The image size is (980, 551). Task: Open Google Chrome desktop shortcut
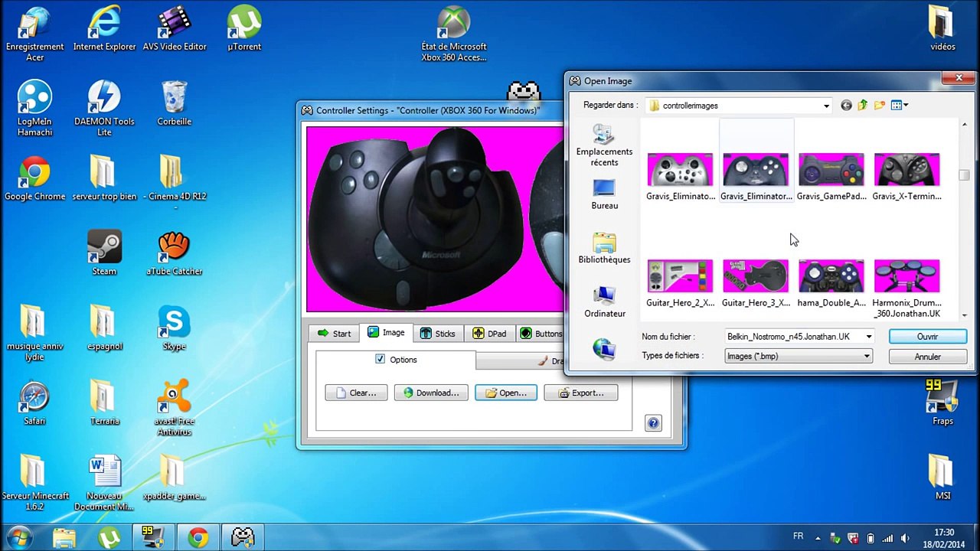pyautogui.click(x=34, y=179)
